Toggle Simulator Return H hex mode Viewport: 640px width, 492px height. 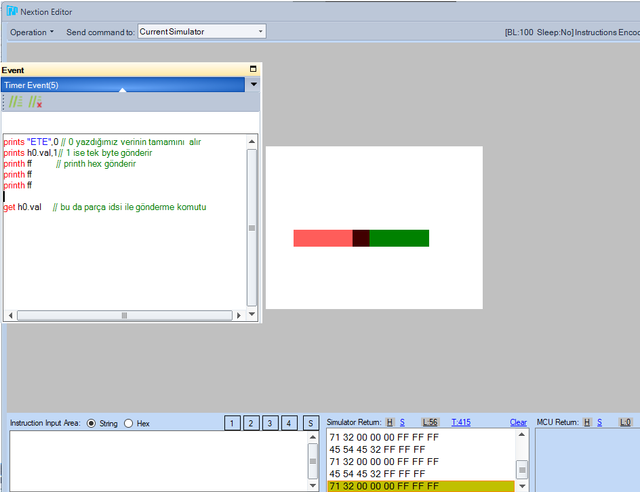coord(390,423)
